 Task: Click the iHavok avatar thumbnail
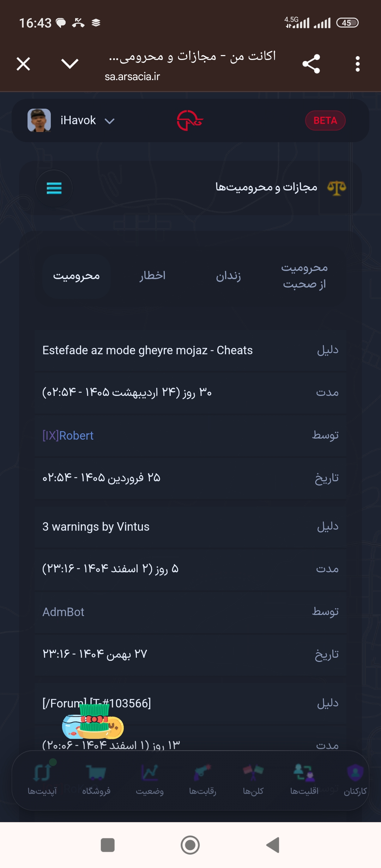click(39, 120)
